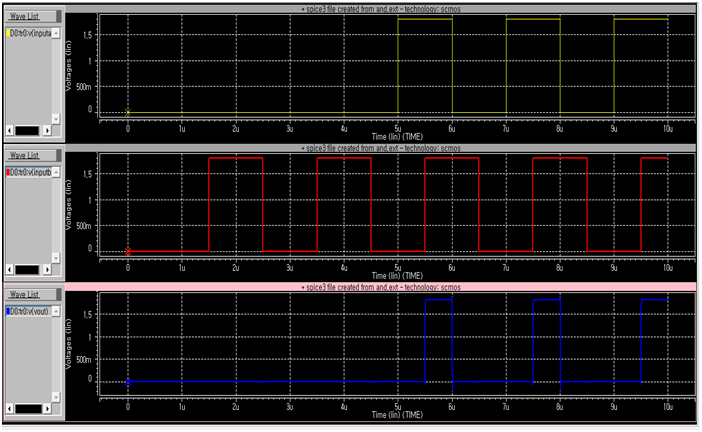Click the left scroll arrow under the inputa wave list
The image size is (702, 432).
pos(10,131)
